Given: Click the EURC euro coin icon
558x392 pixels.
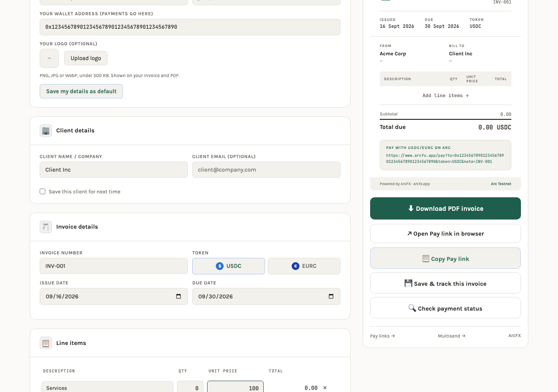Looking at the screenshot, I should [296, 266].
